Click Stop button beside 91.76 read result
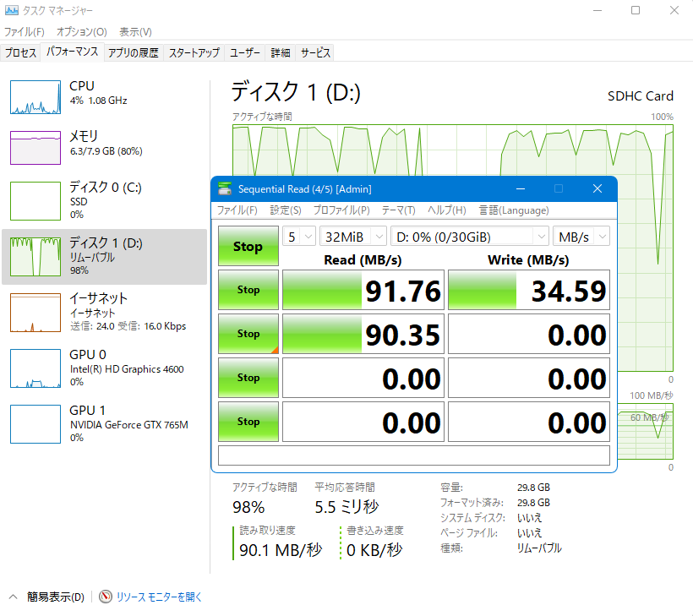 point(248,290)
